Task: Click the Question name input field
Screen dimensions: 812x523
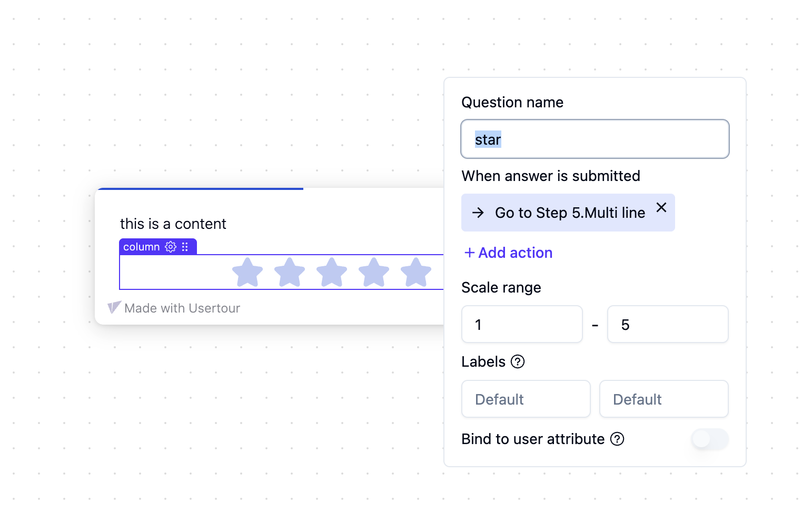Action: tap(595, 139)
